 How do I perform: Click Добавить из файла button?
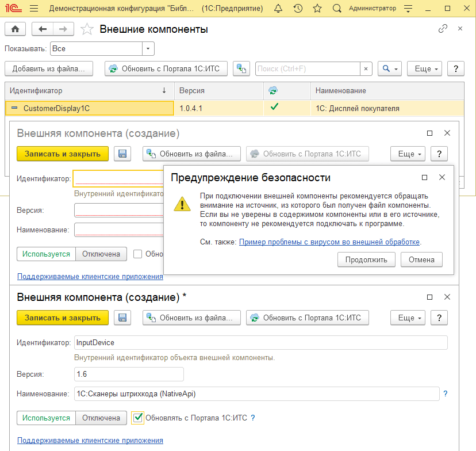(49, 68)
